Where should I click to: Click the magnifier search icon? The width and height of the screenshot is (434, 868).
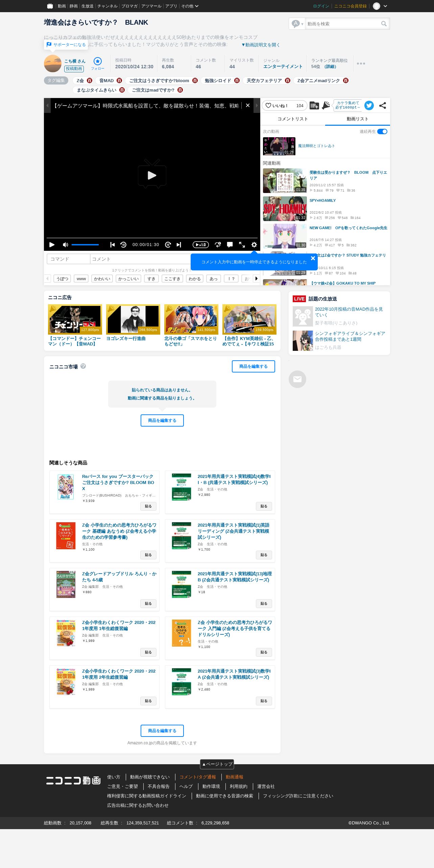(x=384, y=24)
